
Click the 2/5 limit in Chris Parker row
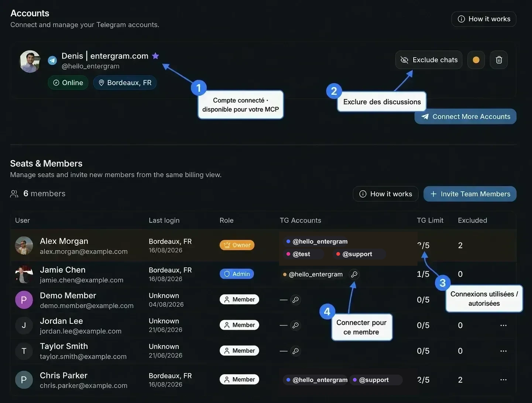423,380
